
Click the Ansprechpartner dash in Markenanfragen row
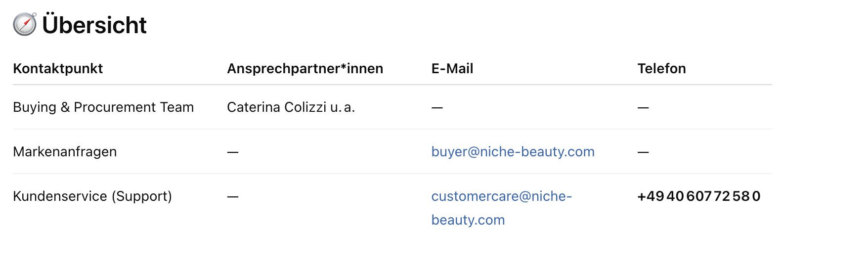233,152
